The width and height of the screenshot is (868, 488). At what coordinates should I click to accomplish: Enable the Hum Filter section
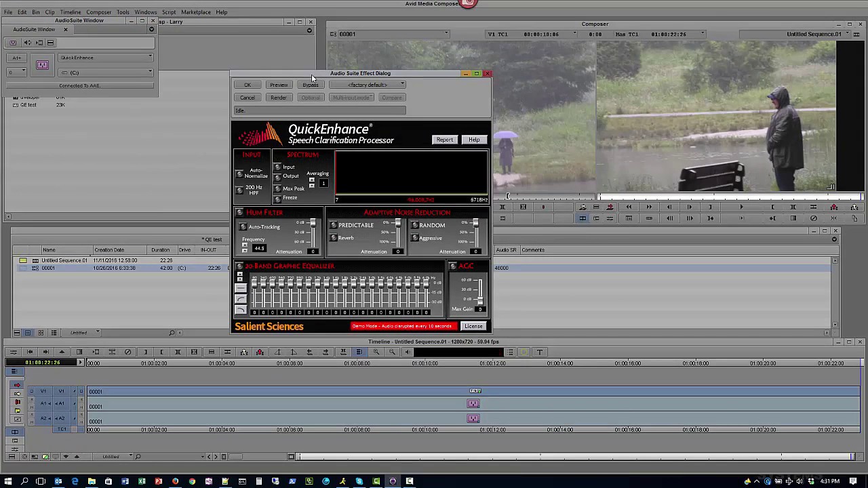click(241, 213)
